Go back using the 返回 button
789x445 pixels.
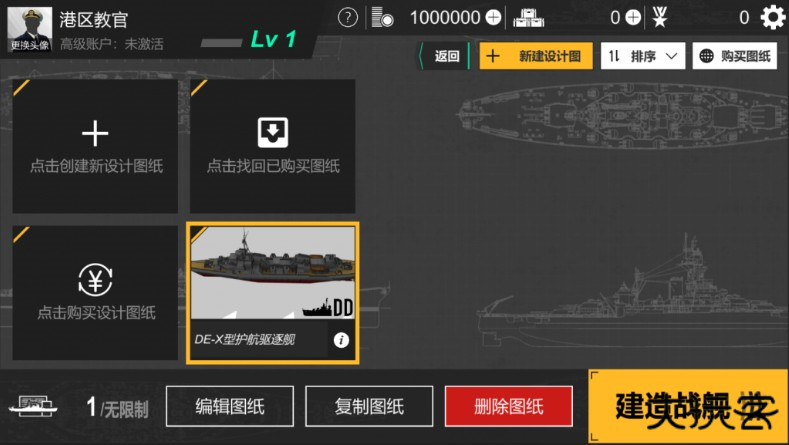click(445, 56)
